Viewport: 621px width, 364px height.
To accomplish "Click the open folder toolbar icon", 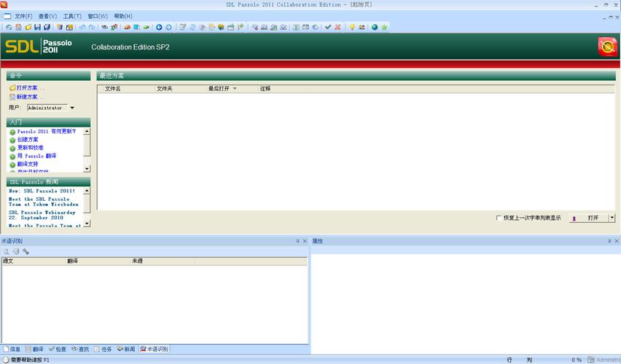I will coord(28,28).
